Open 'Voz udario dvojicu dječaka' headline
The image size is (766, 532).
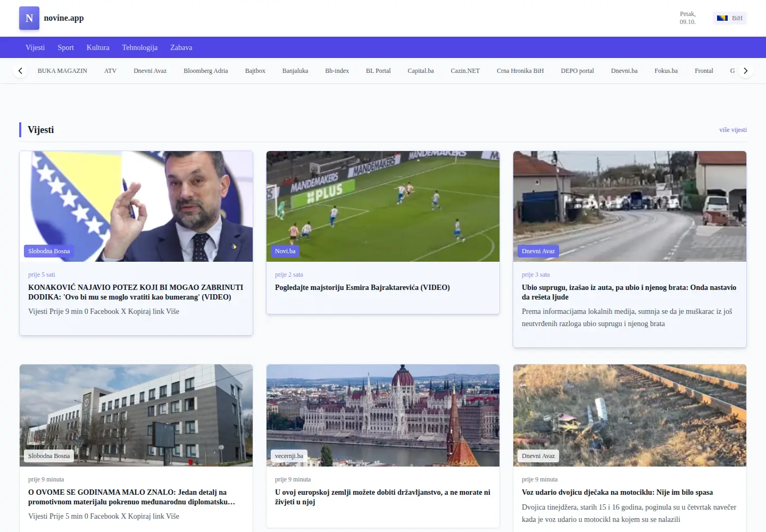[617, 492]
